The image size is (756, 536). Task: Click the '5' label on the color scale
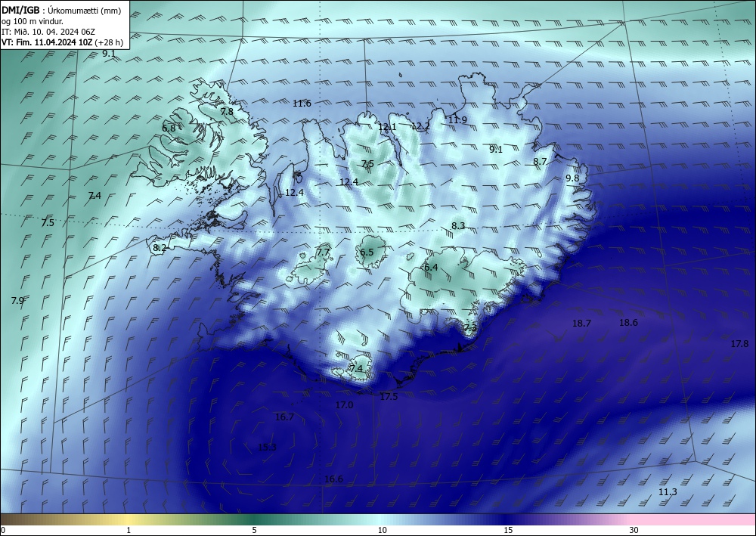tap(254, 530)
